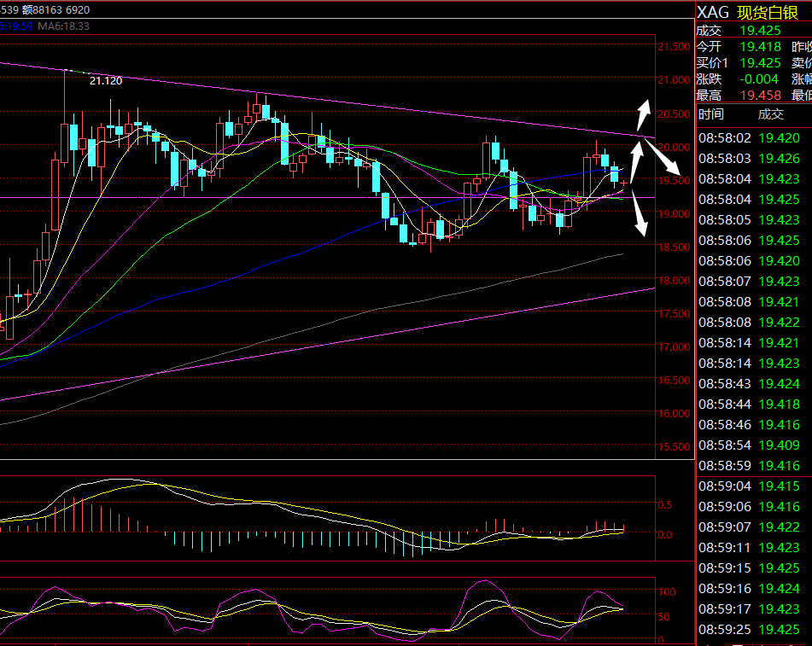Click the 18.000 price axis label
Screen dimensions: 812x646
click(674, 281)
